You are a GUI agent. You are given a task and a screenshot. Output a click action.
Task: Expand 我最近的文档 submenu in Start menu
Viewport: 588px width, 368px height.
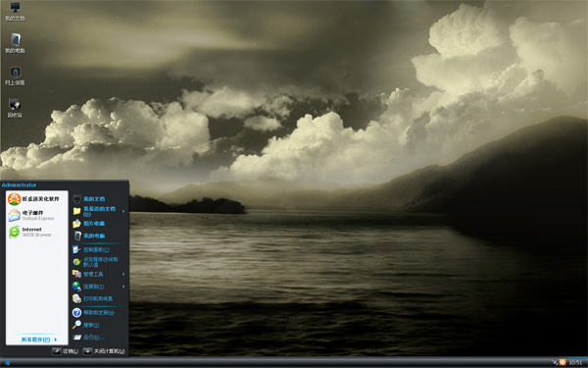tap(99, 211)
